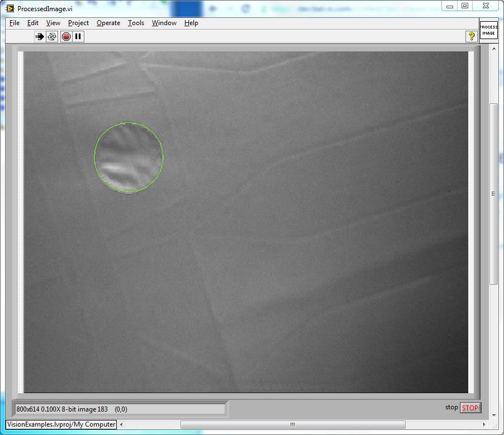Click the Run Continuously toolbar icon
The height and width of the screenshot is (435, 504).
pyautogui.click(x=52, y=37)
